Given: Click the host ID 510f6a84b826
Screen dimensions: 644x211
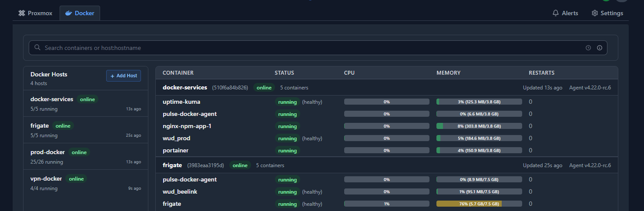Looking at the screenshot, I should coord(230,88).
